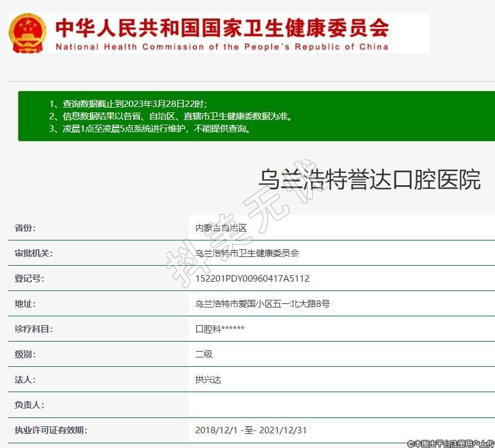Click the 负责人 row label

(29, 405)
